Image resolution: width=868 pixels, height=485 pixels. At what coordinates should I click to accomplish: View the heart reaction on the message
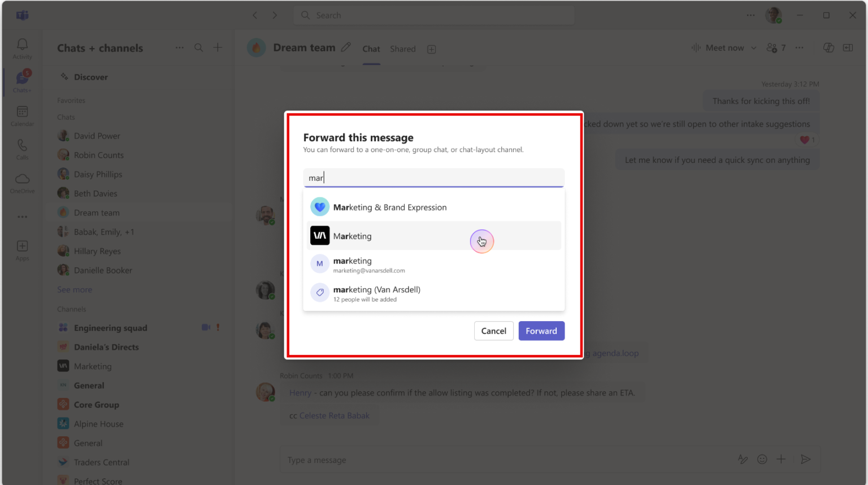807,140
